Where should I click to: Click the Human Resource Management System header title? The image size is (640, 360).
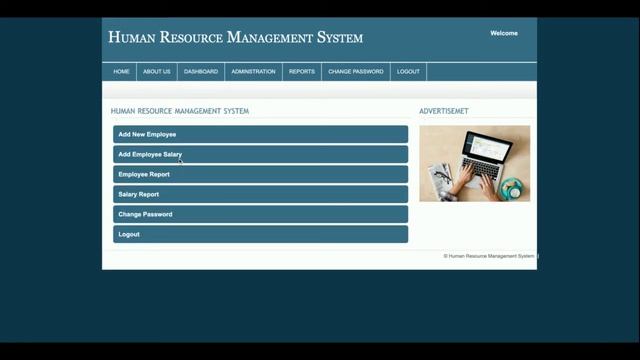[x=236, y=37]
